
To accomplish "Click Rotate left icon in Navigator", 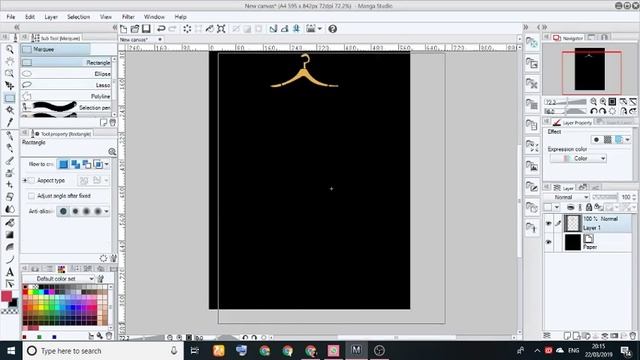I will pos(593,111).
